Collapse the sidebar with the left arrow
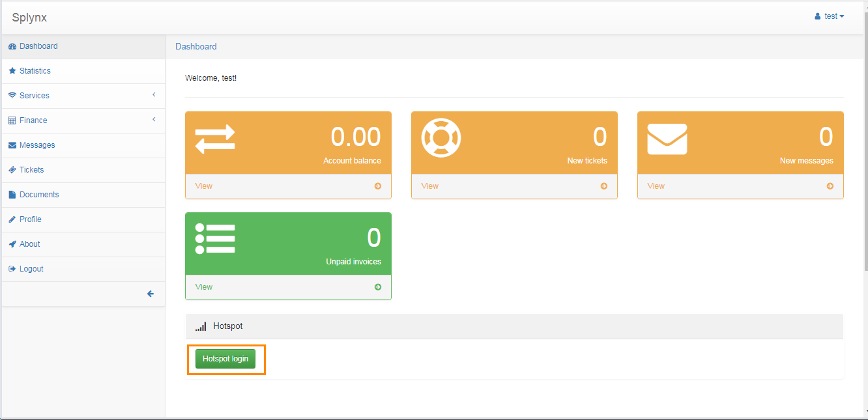Image resolution: width=868 pixels, height=420 pixels. pyautogui.click(x=151, y=294)
